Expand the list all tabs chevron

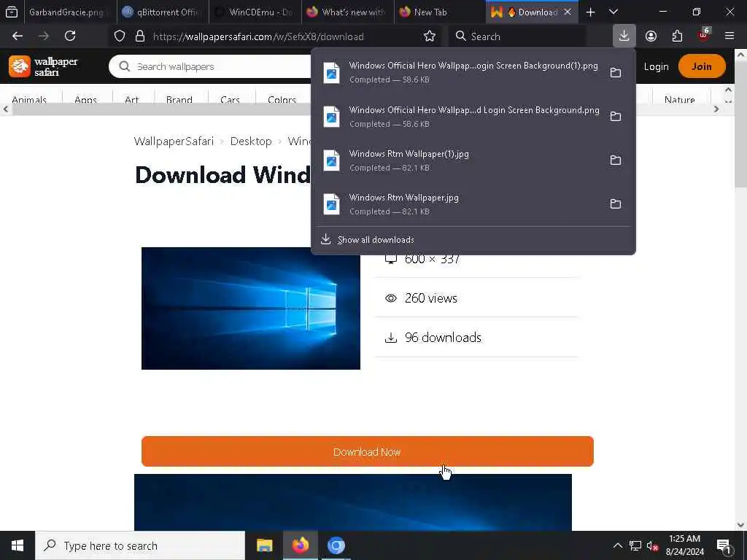(x=614, y=12)
